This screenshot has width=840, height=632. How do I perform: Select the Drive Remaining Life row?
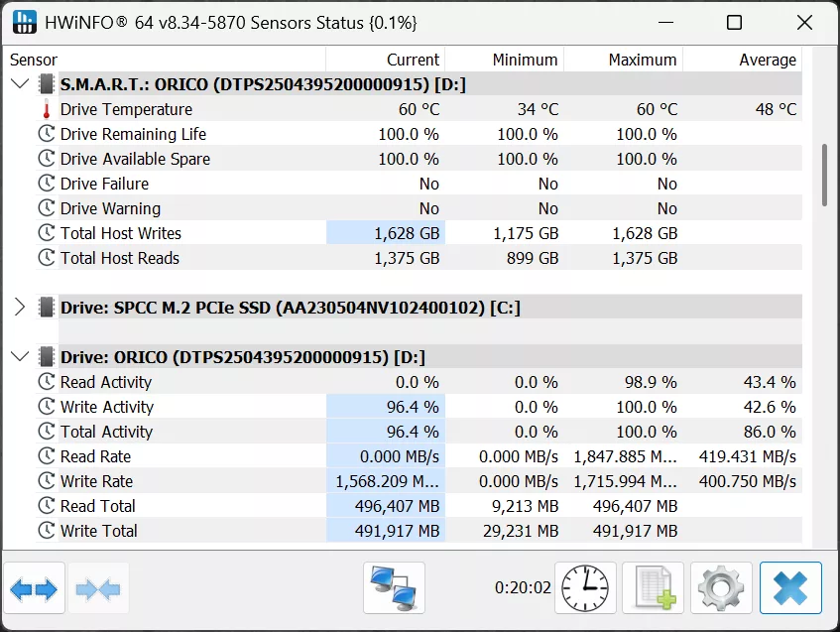(133, 134)
